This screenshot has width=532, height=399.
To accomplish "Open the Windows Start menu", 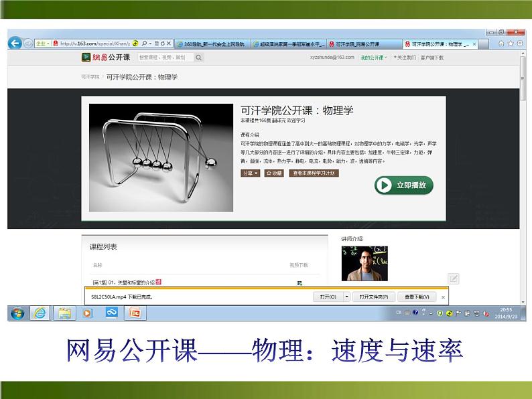I will click(x=17, y=313).
